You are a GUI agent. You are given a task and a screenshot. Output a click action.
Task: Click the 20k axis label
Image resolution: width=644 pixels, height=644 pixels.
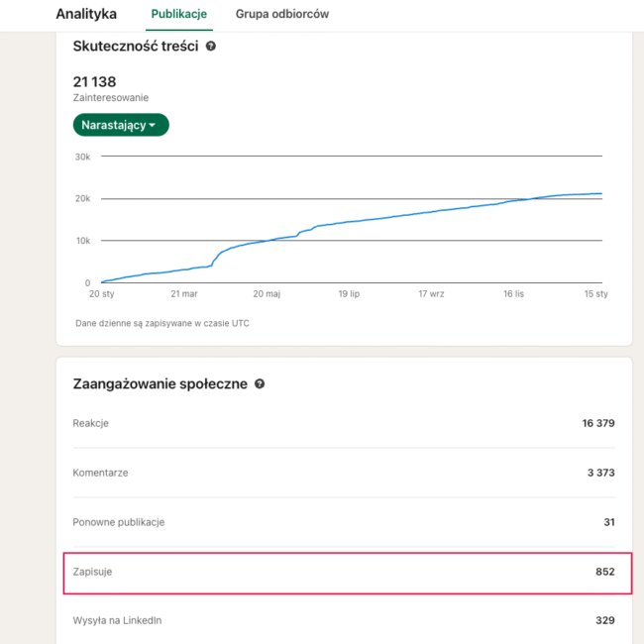82,199
